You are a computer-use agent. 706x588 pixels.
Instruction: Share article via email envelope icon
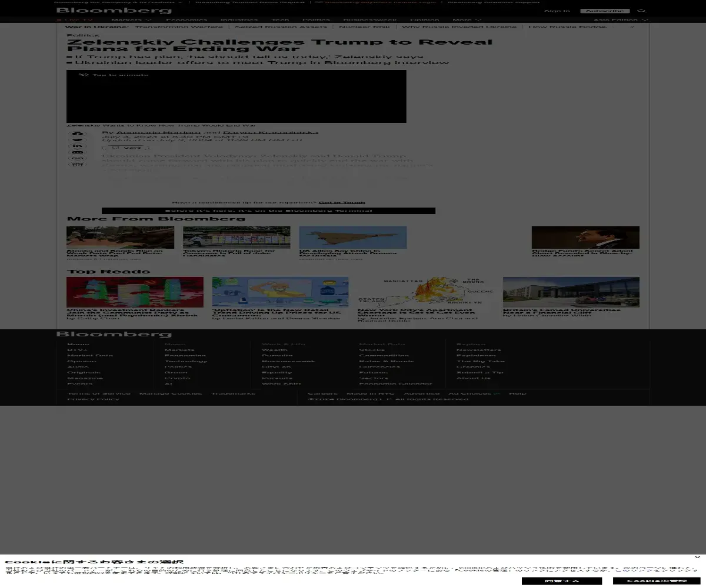click(78, 152)
